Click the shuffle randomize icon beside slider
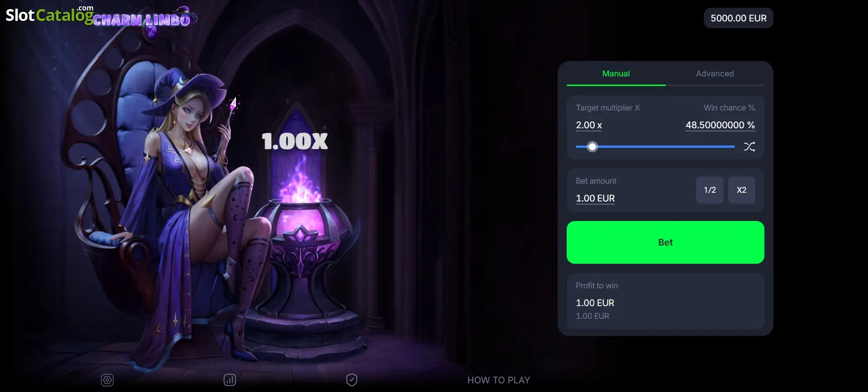The image size is (868, 392). point(749,146)
